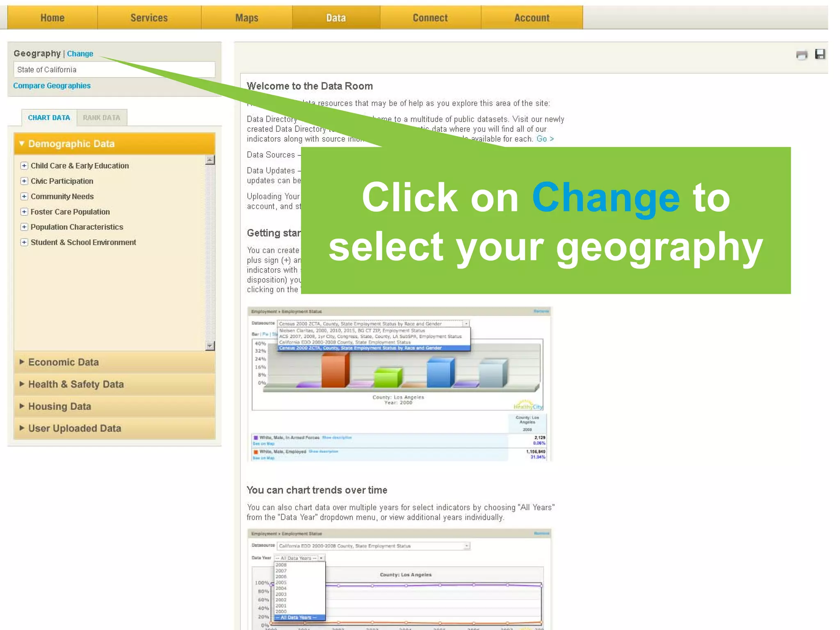Image resolution: width=840 pixels, height=630 pixels.
Task: Collapse the Demographic Data section
Action: click(114, 144)
